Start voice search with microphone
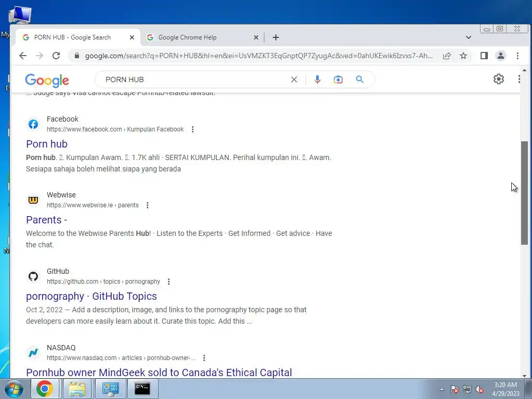The image size is (532, 399). 317,79
